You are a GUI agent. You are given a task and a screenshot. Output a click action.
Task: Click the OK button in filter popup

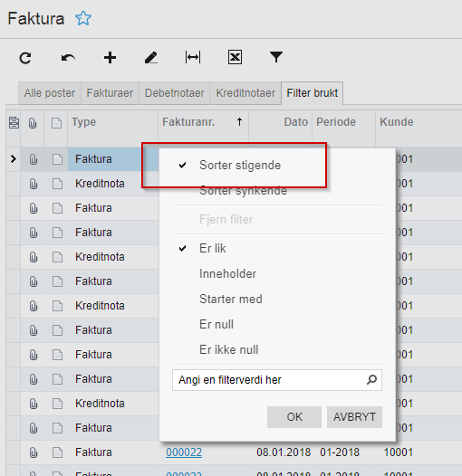[294, 417]
